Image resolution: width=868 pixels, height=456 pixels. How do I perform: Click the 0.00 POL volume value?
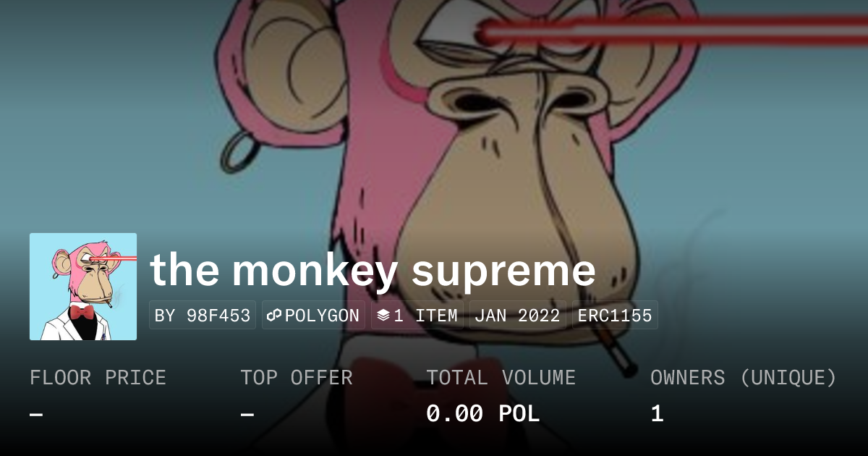pos(483,414)
